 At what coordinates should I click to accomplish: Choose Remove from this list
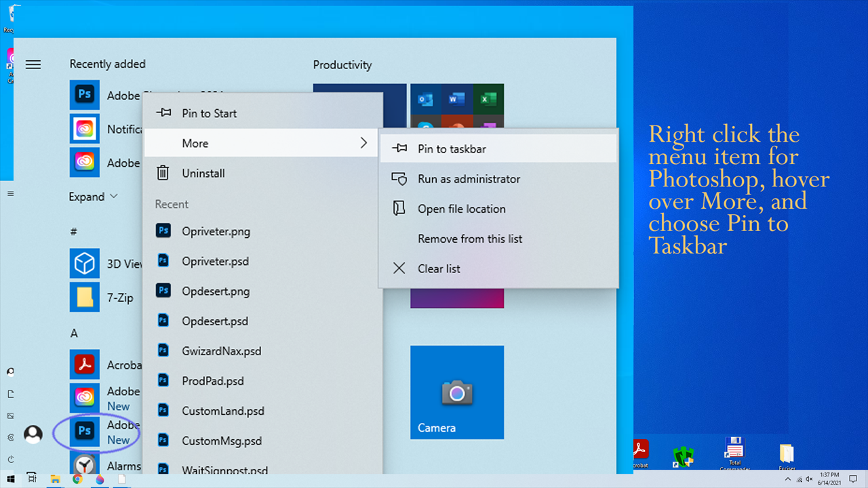pos(498,239)
